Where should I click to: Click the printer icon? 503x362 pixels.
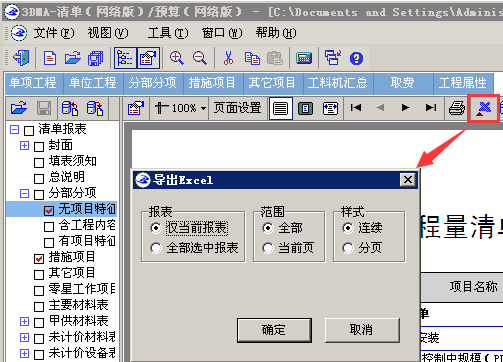tap(457, 108)
